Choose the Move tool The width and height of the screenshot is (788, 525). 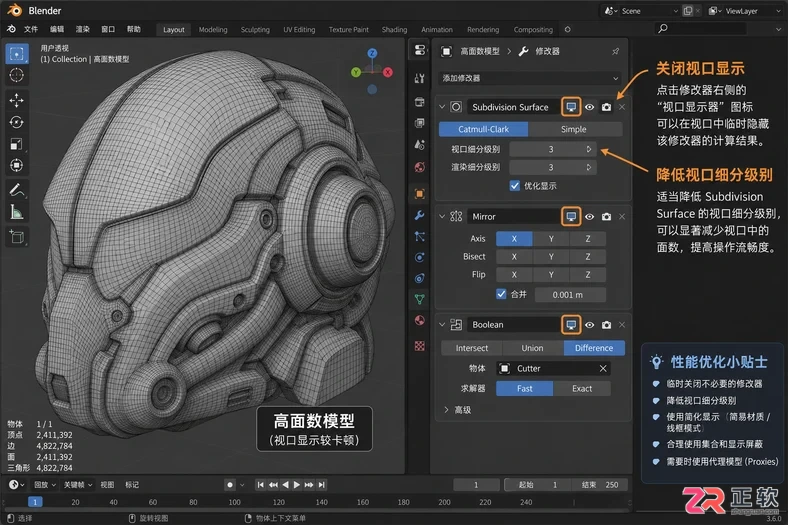17,100
